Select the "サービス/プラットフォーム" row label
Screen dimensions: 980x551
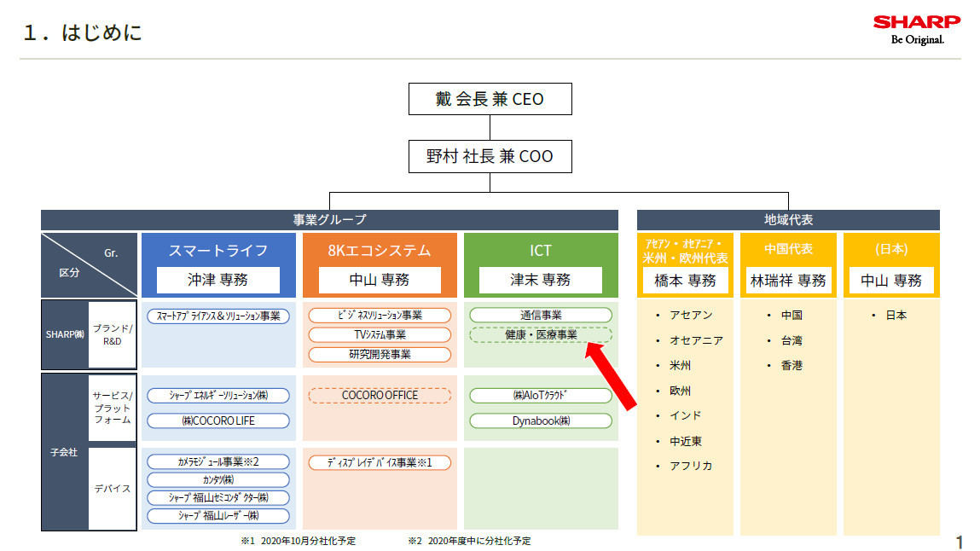click(113, 408)
